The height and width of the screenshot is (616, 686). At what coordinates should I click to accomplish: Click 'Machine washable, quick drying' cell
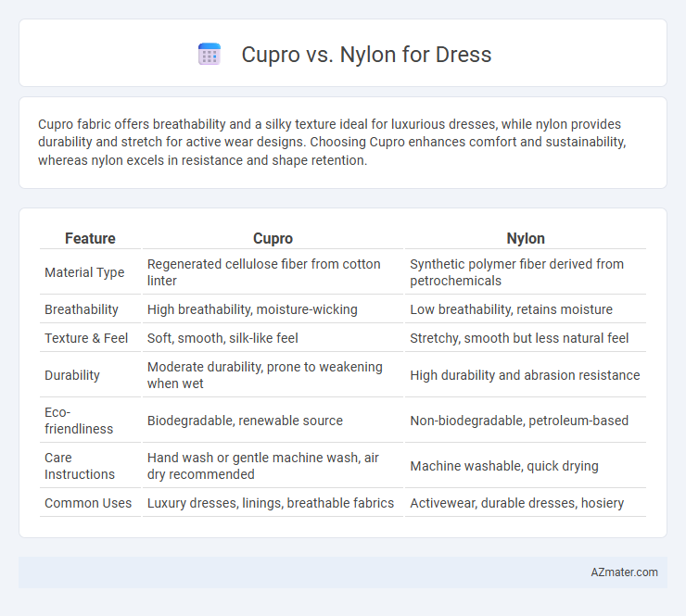526,466
